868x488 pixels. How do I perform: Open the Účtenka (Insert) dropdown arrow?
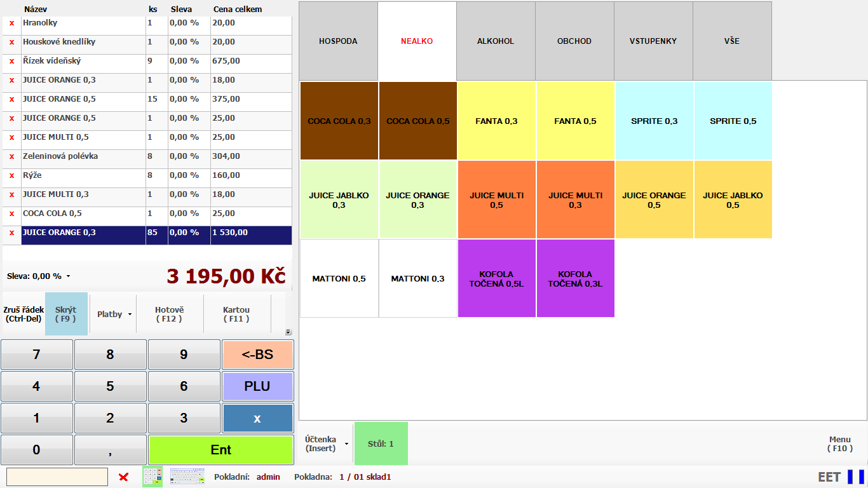346,444
